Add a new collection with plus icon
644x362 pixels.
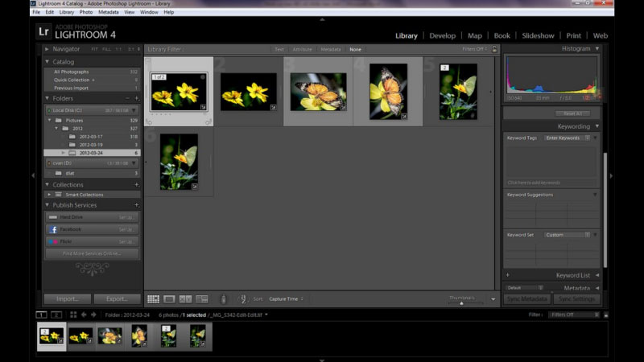pyautogui.click(x=136, y=184)
